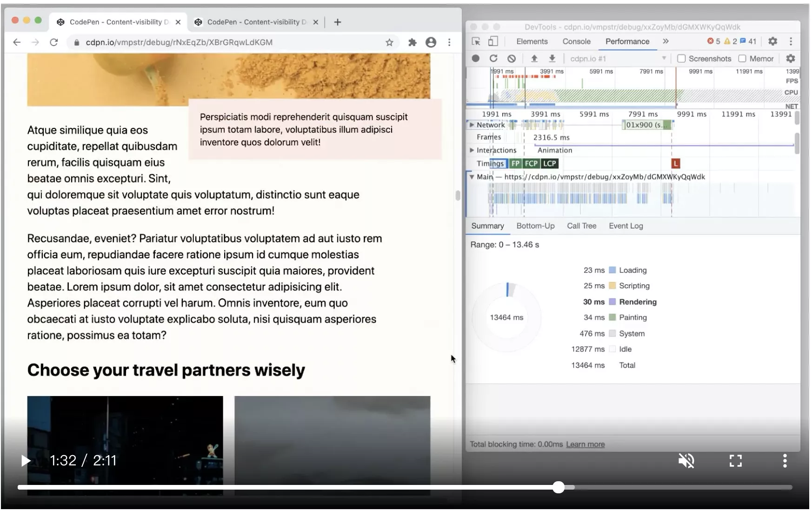Go forward in browser history
Image resolution: width=812 pixels, height=511 pixels.
(35, 42)
